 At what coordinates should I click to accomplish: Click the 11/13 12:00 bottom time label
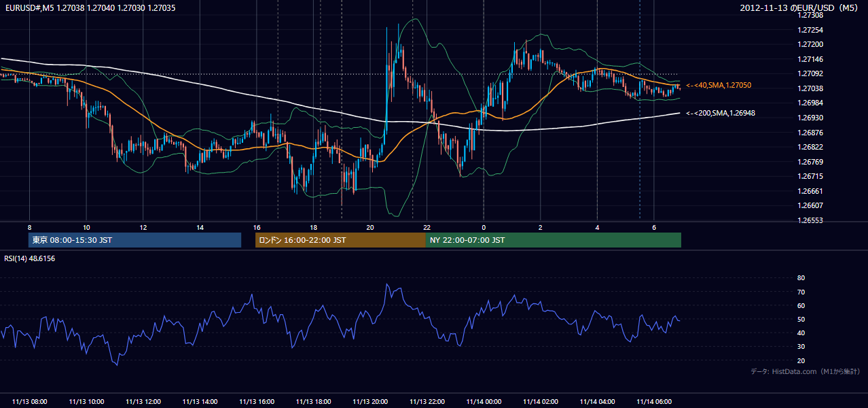143,402
